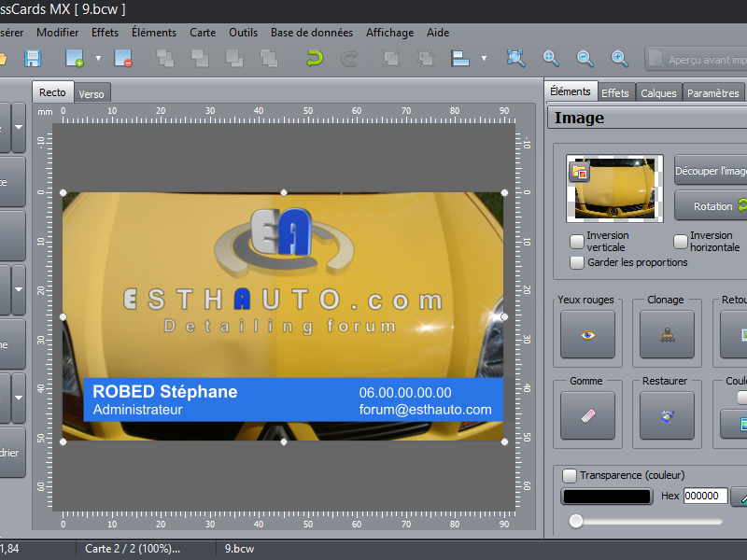
Task: Select the Paramètres panel tab
Action: point(712,92)
